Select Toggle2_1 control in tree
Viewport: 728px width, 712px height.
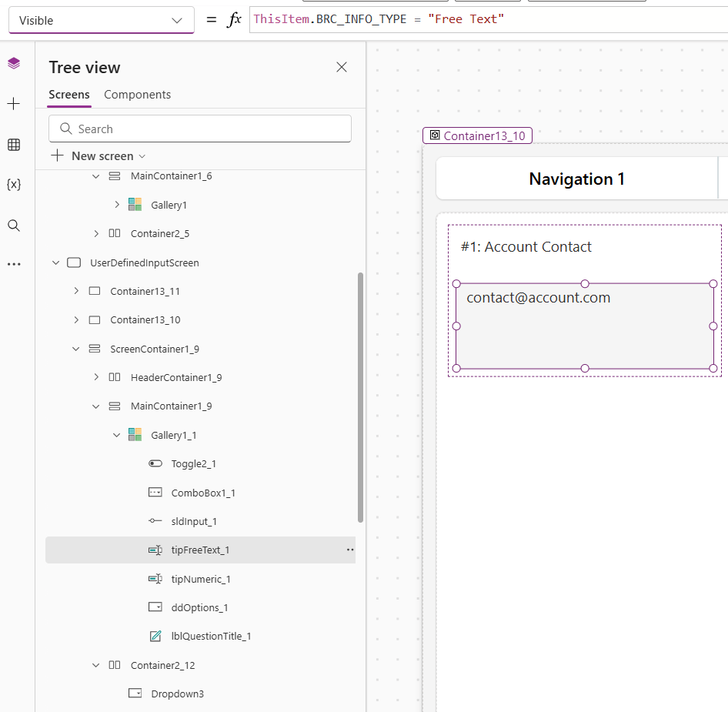pos(193,464)
